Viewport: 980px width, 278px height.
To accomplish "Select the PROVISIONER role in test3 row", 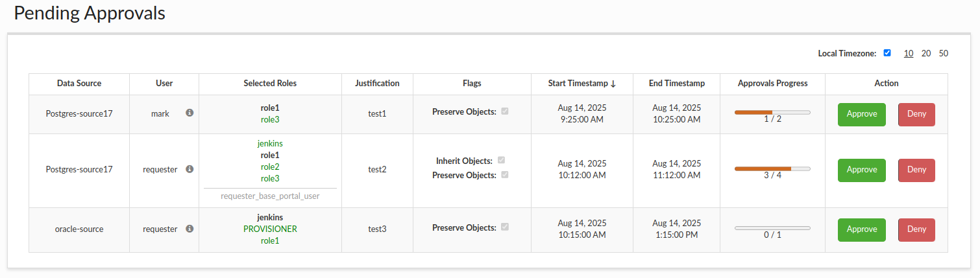I will coord(270,229).
